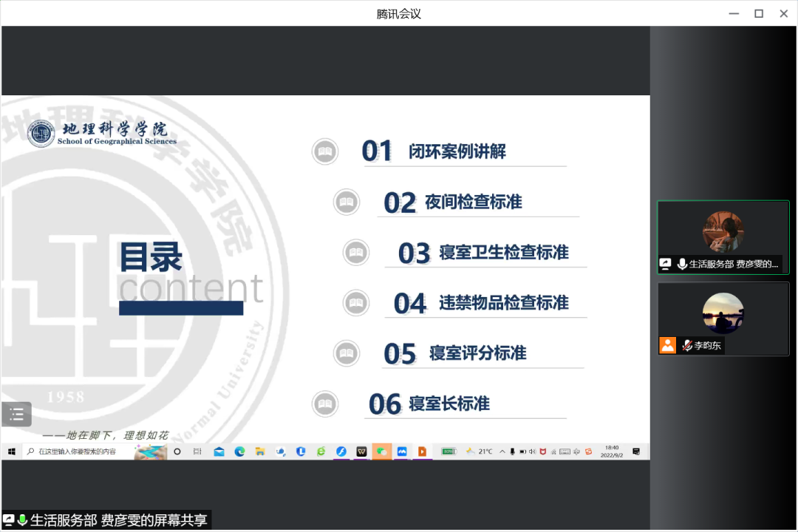Expand the hidden system tray icons chevron
This screenshot has height=532, width=798.
(502, 451)
